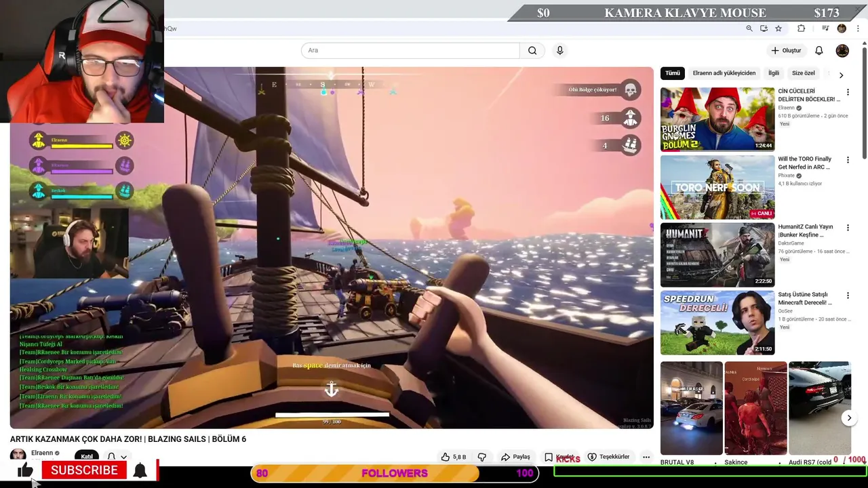Viewport: 868px width, 488px height.
Task: Click the 76 görüntüleme view count
Action: [796, 251]
